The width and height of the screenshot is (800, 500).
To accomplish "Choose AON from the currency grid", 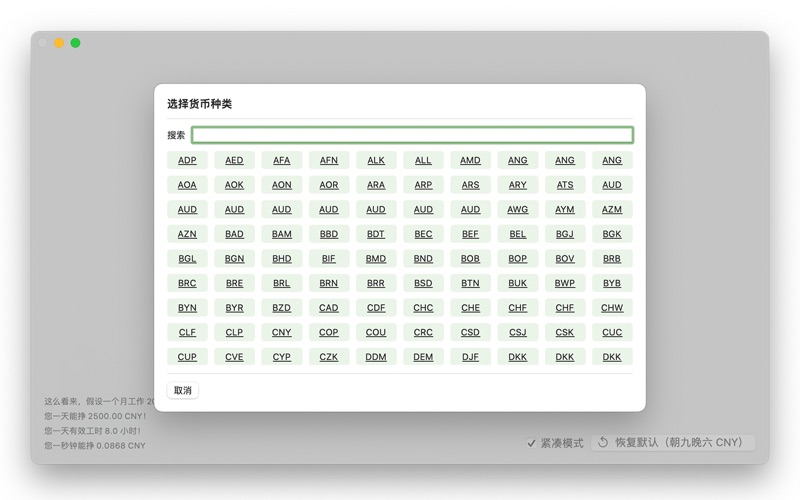I will tap(282, 185).
